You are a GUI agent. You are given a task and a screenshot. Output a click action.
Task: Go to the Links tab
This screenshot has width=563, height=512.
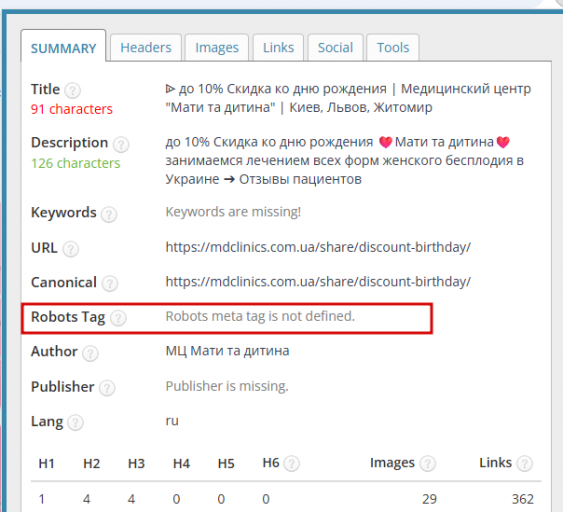coord(278,47)
